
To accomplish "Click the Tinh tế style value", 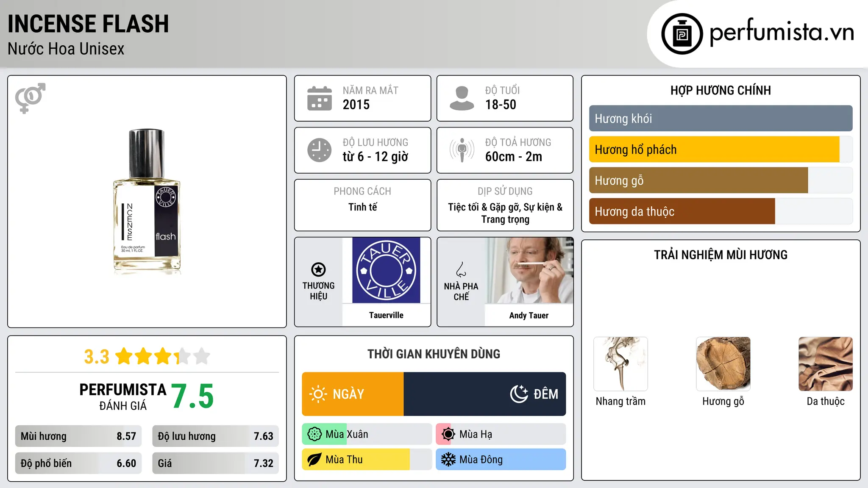I will click(362, 207).
